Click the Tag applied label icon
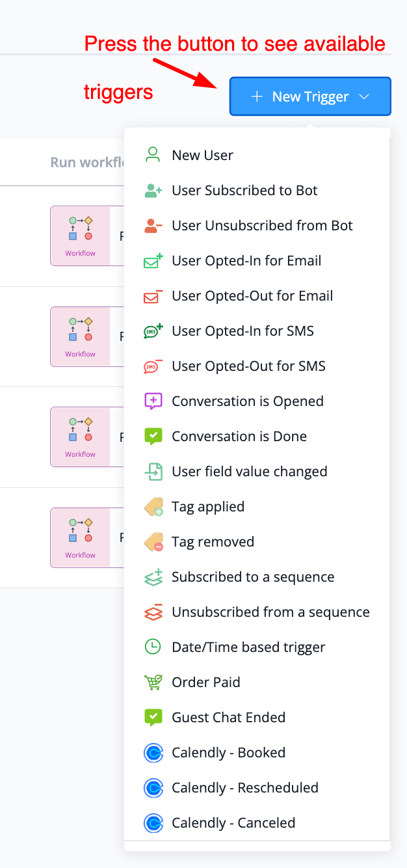 [x=153, y=508]
